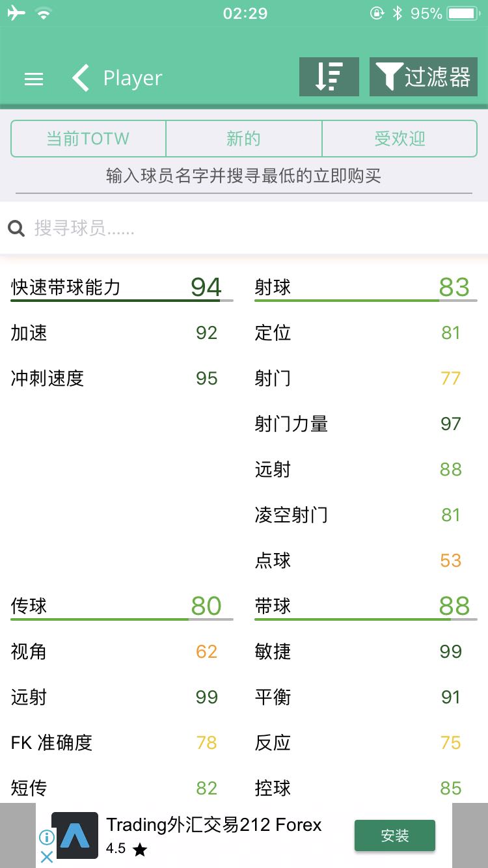Switch to the 受欢迎 tab
The width and height of the screenshot is (488, 868).
pos(400,139)
